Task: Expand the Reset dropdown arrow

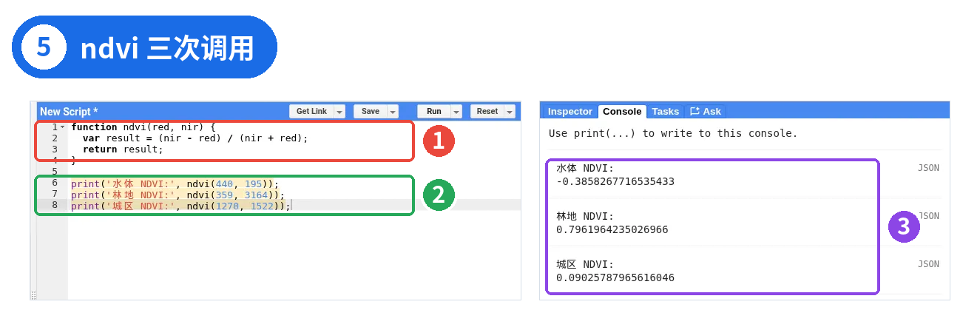Action: (x=510, y=112)
